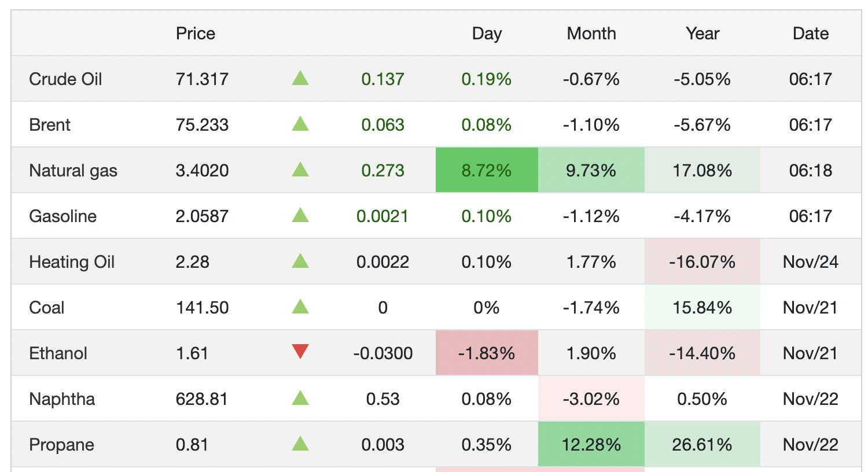868x472 pixels.
Task: Click the green up arrow in Naphtha row
Action: (x=300, y=398)
